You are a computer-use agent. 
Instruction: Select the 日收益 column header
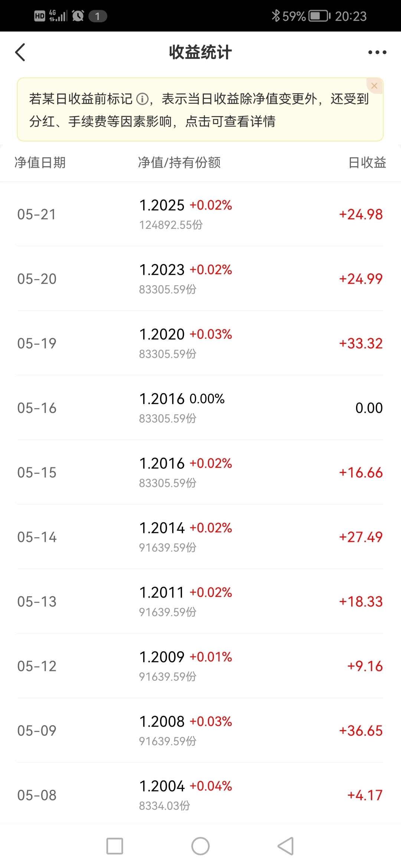(x=367, y=162)
